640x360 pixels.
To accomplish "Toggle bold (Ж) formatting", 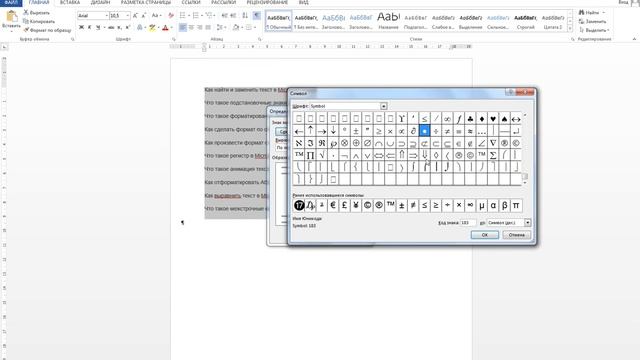I will [x=81, y=27].
